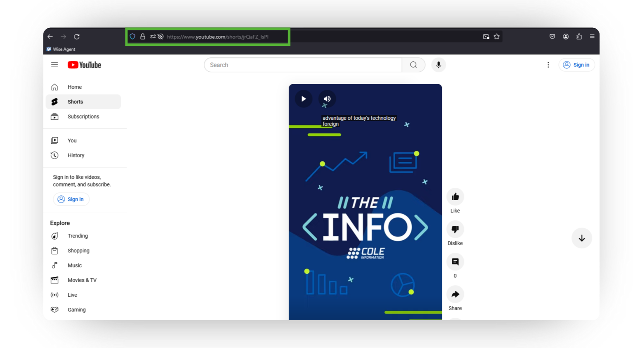Click the sidebar Sign in button
Image resolution: width=644 pixels, height=348 pixels.
71,199
